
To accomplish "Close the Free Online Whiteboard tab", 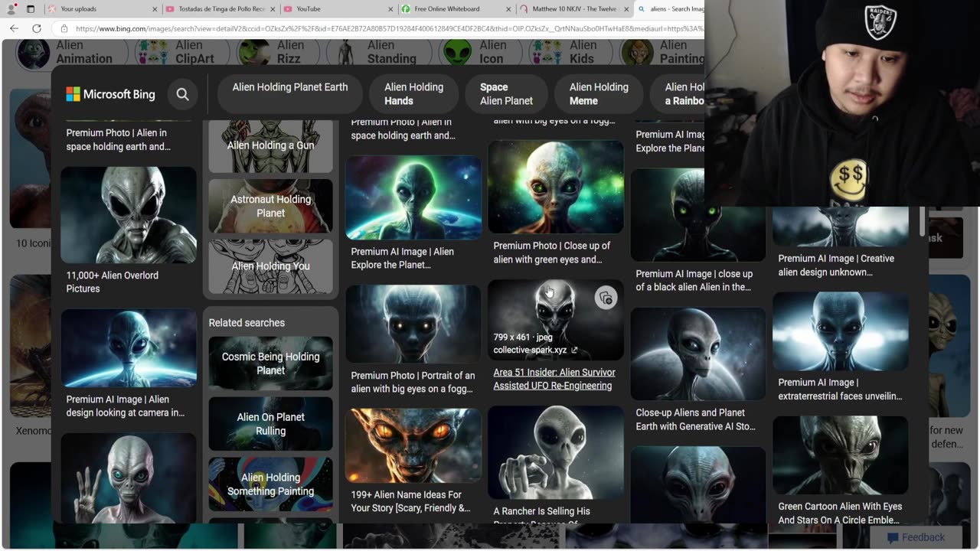I will click(x=508, y=9).
